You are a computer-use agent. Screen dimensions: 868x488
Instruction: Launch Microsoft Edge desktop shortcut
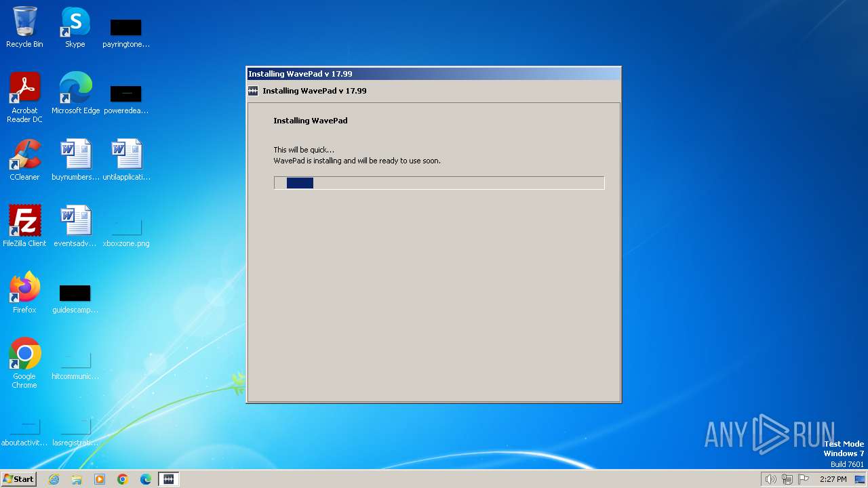click(x=75, y=94)
